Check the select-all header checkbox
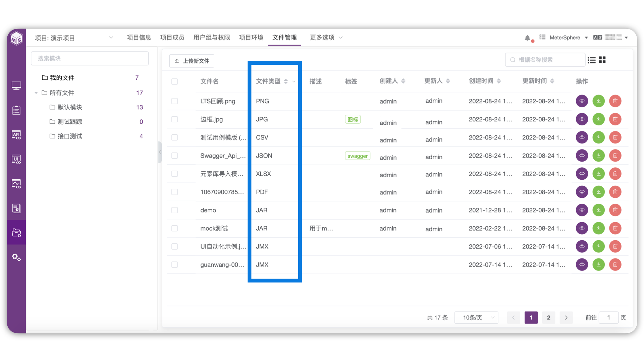Screen dimensions: 644x362 click(174, 81)
